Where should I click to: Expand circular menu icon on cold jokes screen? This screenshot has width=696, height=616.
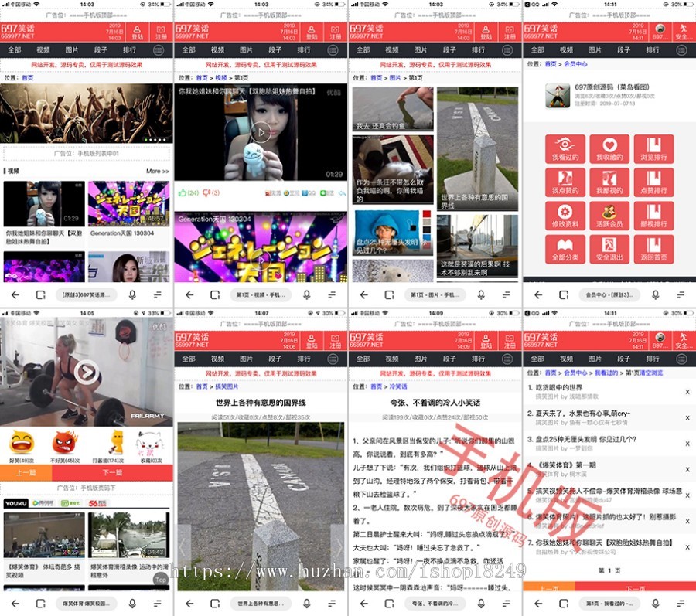[507, 359]
